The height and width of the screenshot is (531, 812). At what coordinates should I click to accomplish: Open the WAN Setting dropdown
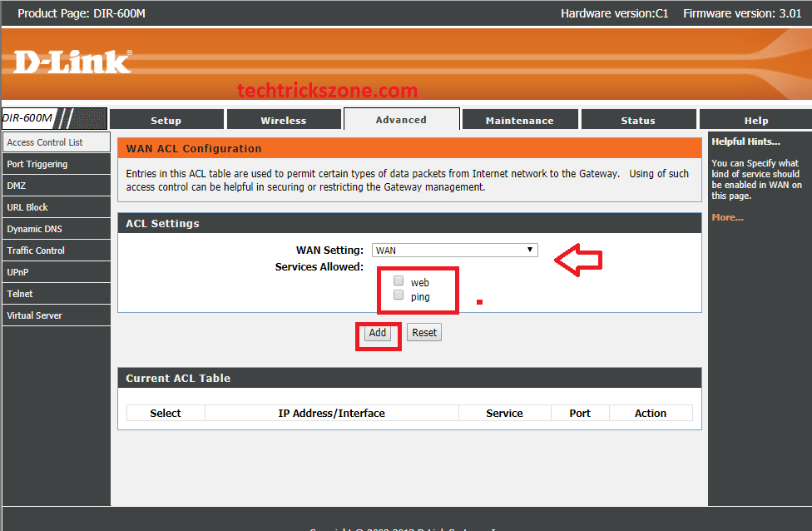point(454,250)
